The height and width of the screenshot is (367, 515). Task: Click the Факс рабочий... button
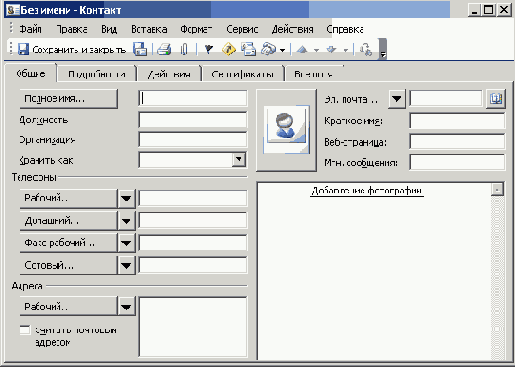point(68,243)
